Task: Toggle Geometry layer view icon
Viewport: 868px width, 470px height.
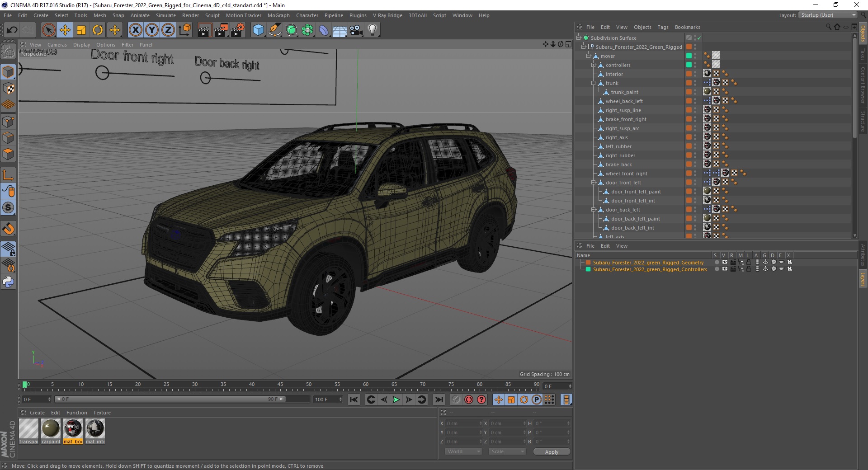Action: pyautogui.click(x=725, y=262)
